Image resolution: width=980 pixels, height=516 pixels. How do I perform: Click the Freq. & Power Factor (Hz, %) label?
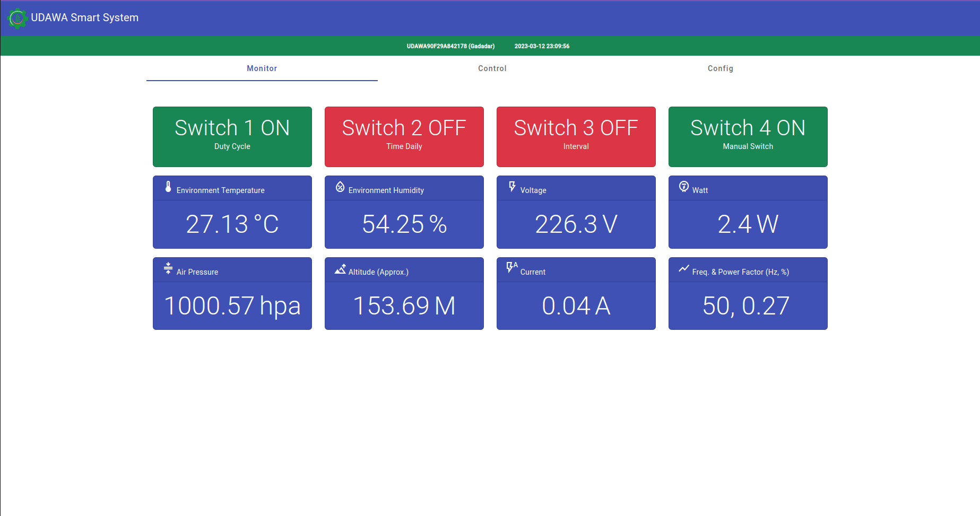point(741,272)
